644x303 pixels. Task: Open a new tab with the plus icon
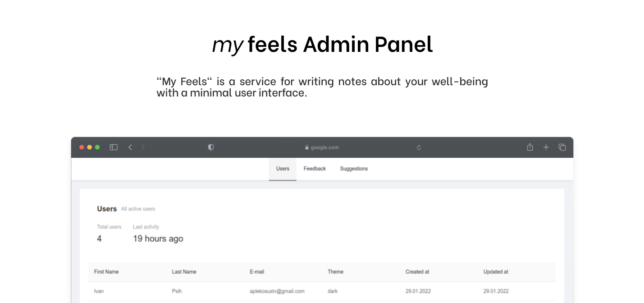546,147
